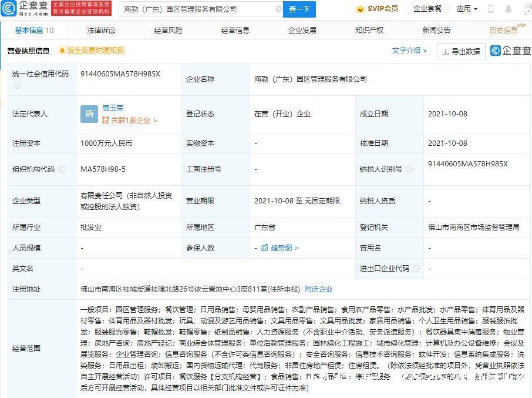Image resolution: width=532 pixels, height=398 pixels.
Task: Open info icon beside 统一社会信用代码
Action: (16, 85)
